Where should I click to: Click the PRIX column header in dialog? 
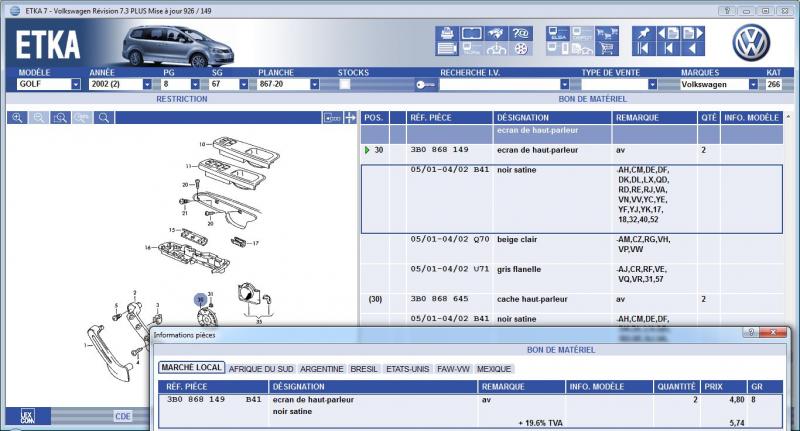pyautogui.click(x=723, y=387)
